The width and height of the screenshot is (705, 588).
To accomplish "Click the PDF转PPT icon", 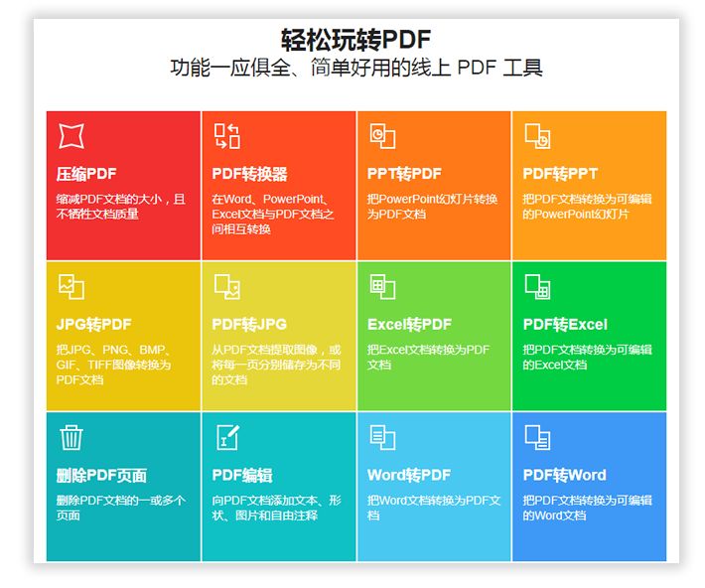I will (537, 136).
